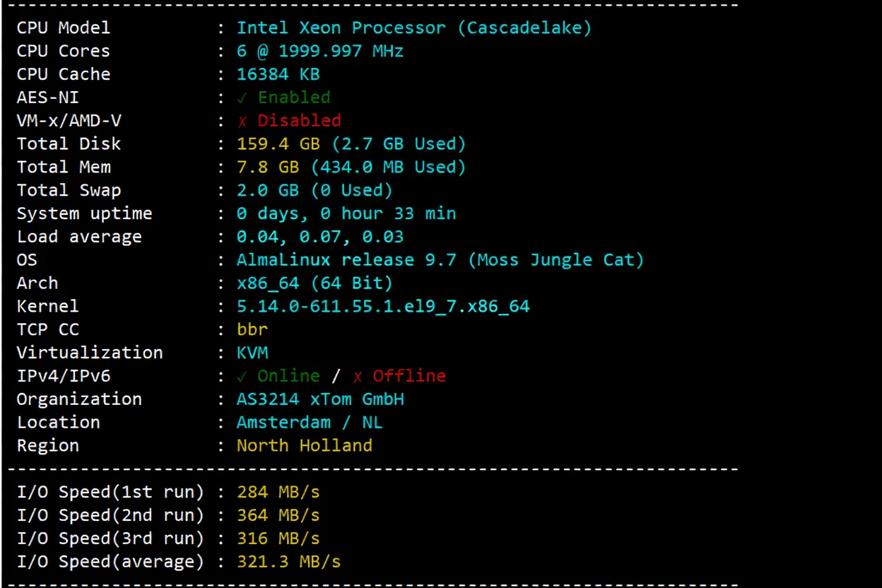Click the 'Region' label

coord(48,446)
